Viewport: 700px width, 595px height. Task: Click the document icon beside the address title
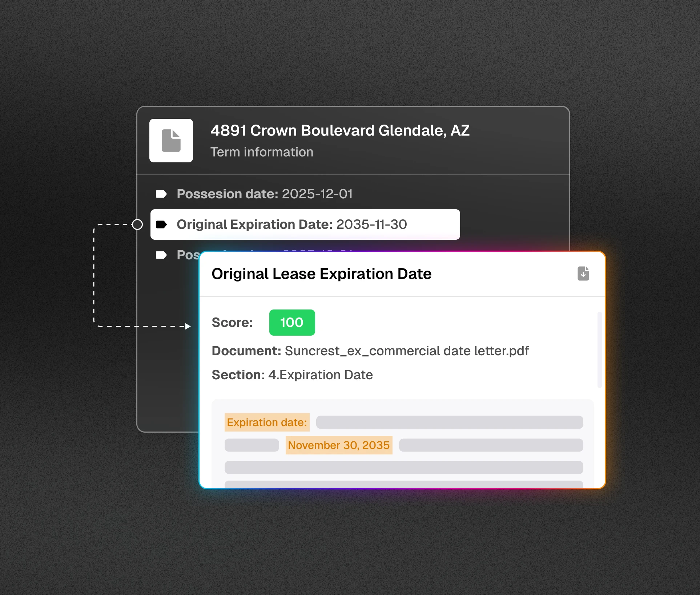coord(171,141)
